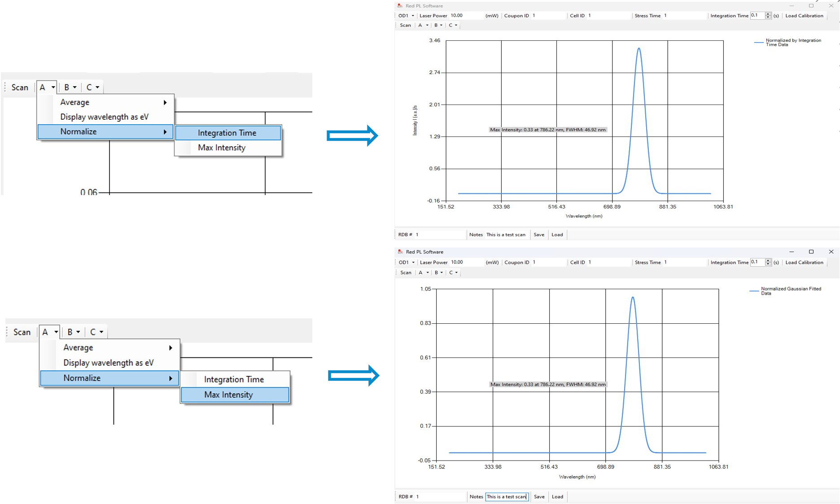
Task: Click the Laser Power field in top window
Action: pos(466,16)
